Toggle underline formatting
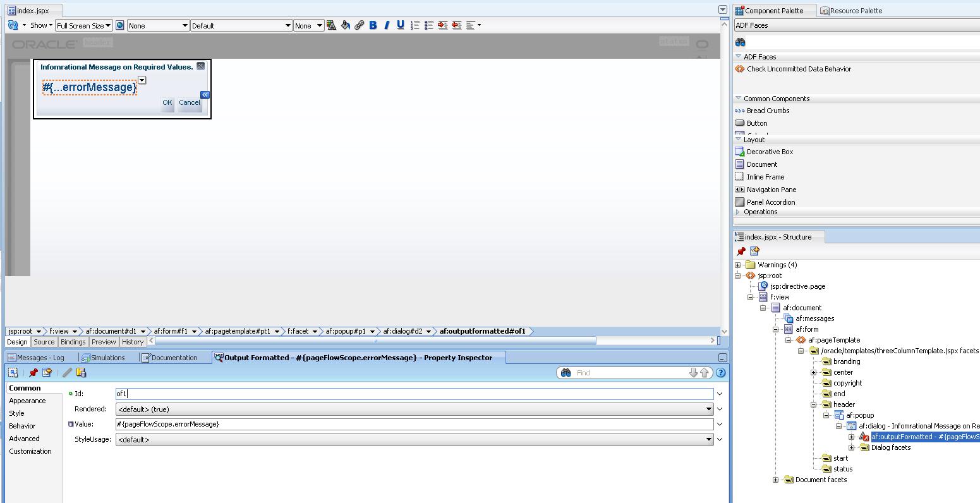Image resolution: width=980 pixels, height=503 pixels. [x=399, y=25]
